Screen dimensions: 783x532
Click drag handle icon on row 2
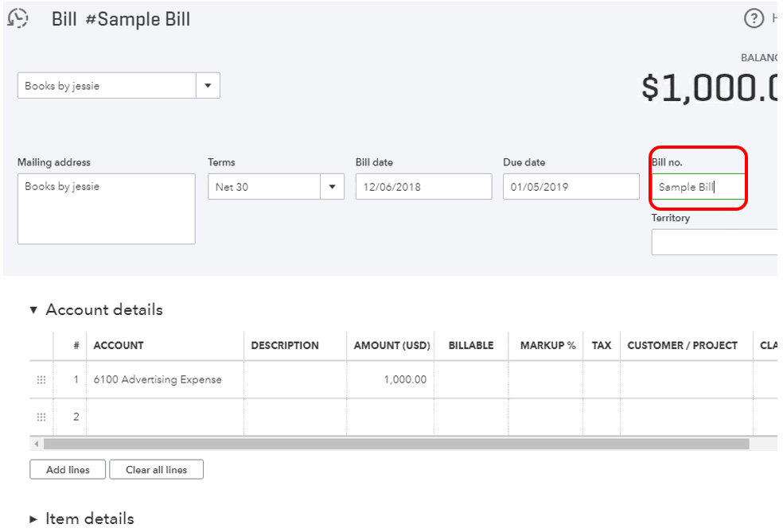point(41,417)
